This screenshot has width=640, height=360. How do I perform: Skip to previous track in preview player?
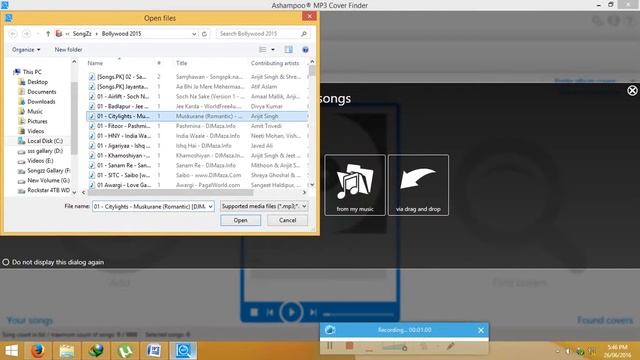[270, 312]
